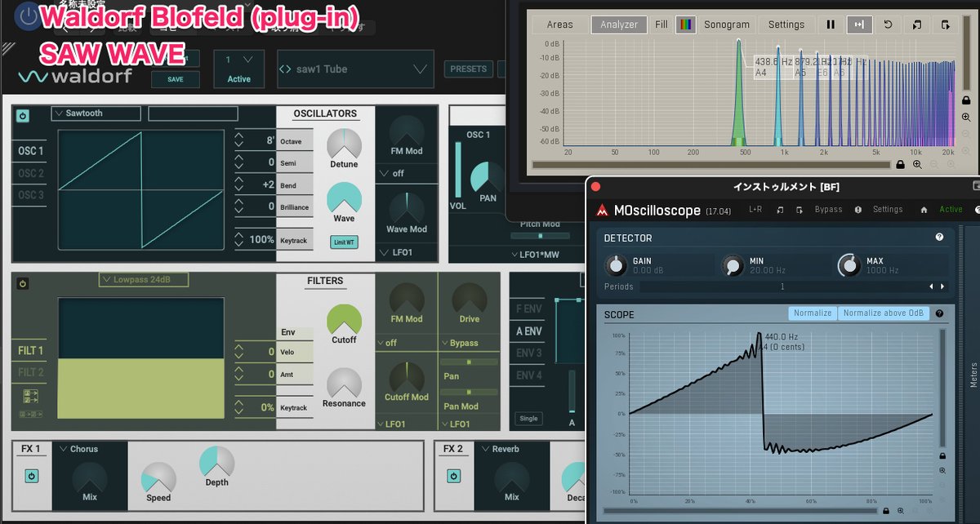The image size is (980, 524).
Task: Enable Normalize in the Scope panel
Action: coord(813,313)
